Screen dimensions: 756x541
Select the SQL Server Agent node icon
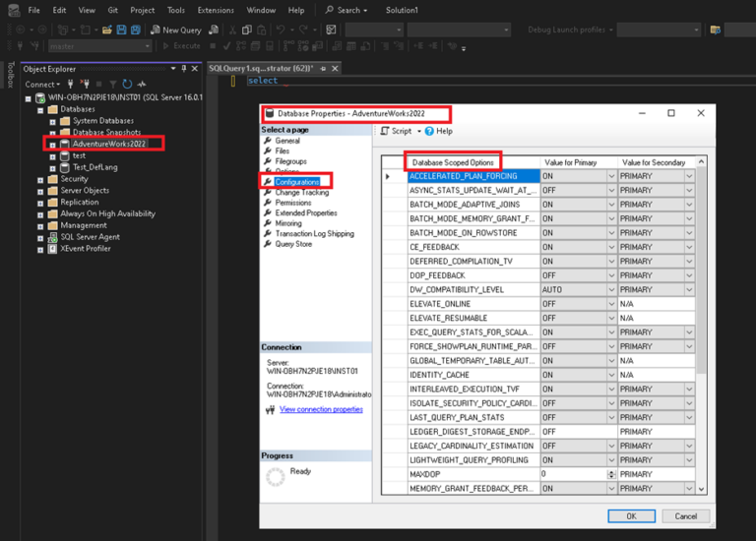pyautogui.click(x=53, y=237)
